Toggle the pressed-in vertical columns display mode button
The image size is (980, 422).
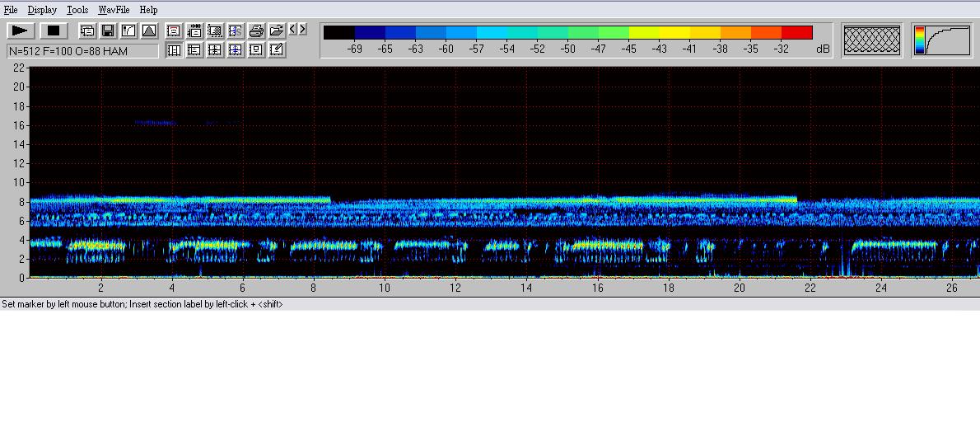point(174,49)
